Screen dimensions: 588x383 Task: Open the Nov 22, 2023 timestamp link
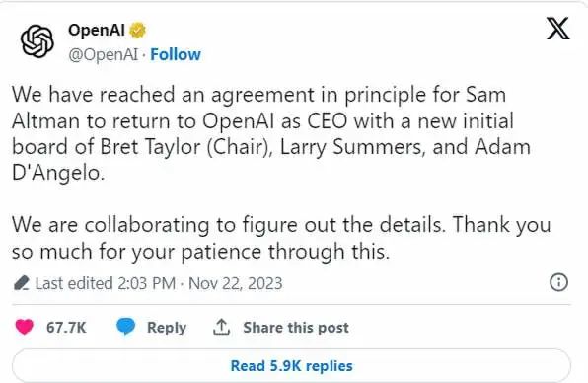pos(235,283)
